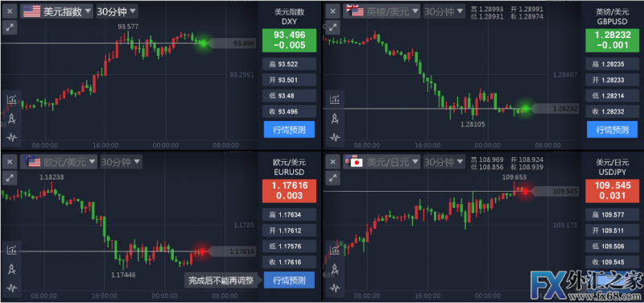The height and width of the screenshot is (303, 644).
Task: Click the green GBPUSD price box 1.28232
Action: (x=612, y=40)
